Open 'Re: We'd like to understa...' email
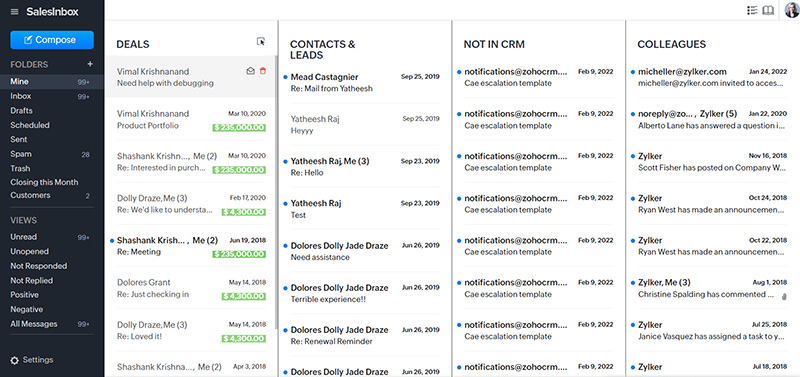This screenshot has width=800, height=377. click(190, 204)
